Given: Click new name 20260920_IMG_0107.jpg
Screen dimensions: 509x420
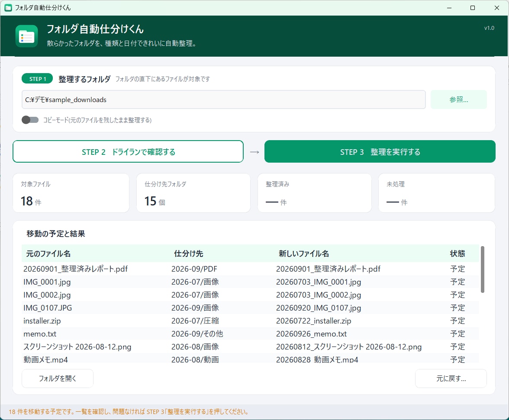Looking at the screenshot, I should point(319,308).
